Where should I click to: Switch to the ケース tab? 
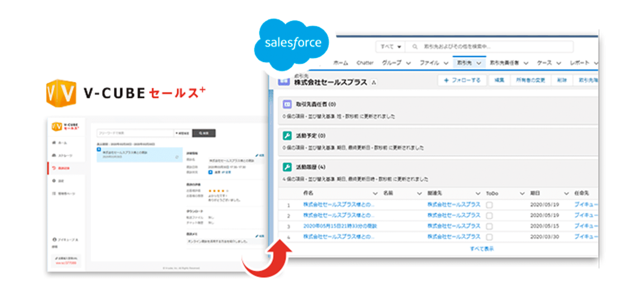[x=544, y=63]
